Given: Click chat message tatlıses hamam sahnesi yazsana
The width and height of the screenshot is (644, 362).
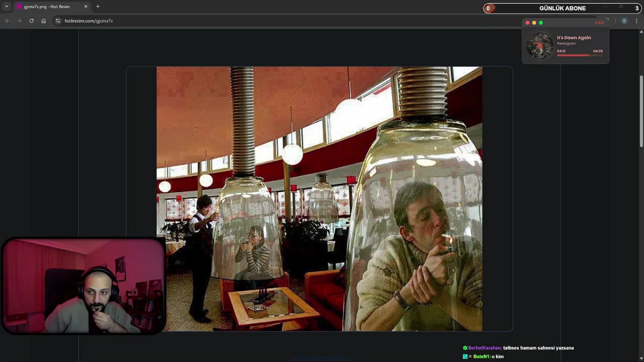Looking at the screenshot, I should click(x=538, y=348).
